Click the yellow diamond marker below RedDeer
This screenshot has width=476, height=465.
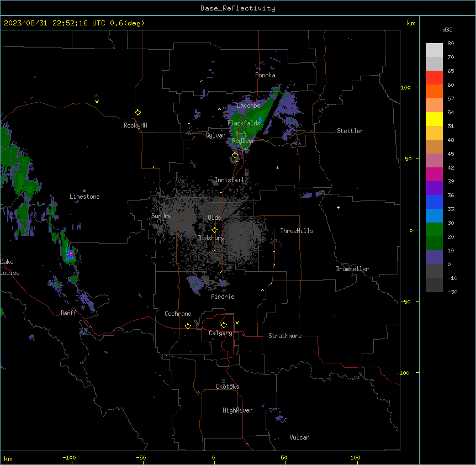tap(235, 155)
